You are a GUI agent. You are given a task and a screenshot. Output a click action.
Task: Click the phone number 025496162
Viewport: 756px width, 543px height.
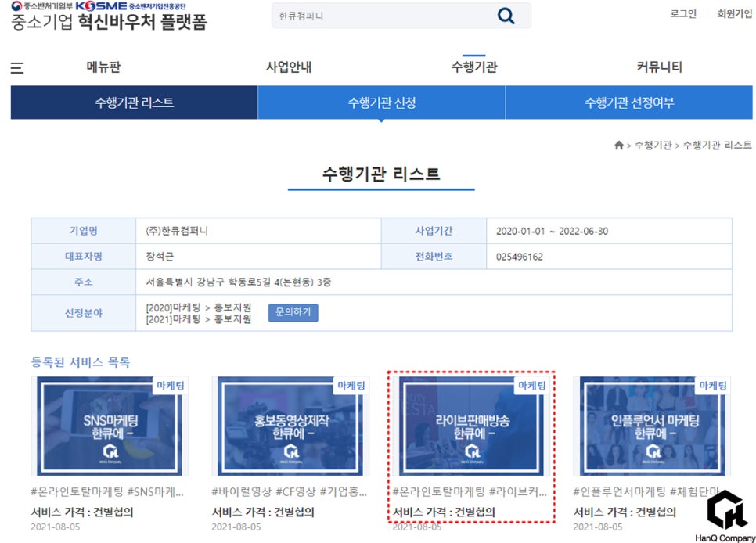coord(520,257)
